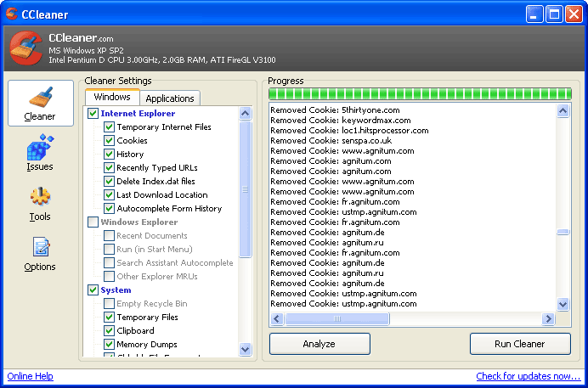The width and height of the screenshot is (588, 388).
Task: Check Recent Documents option
Action: [109, 235]
